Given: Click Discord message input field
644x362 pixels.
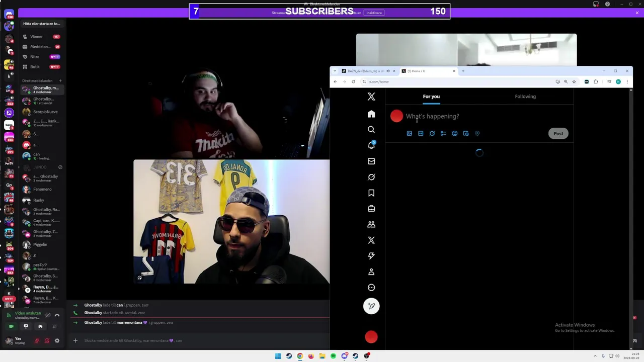Looking at the screenshot, I should tap(201, 341).
